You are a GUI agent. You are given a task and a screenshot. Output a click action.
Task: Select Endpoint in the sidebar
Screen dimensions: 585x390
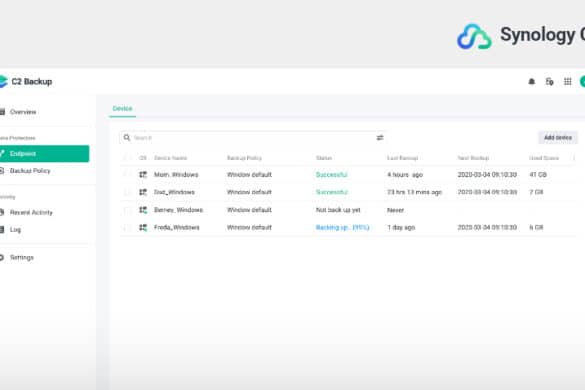pyautogui.click(x=44, y=154)
